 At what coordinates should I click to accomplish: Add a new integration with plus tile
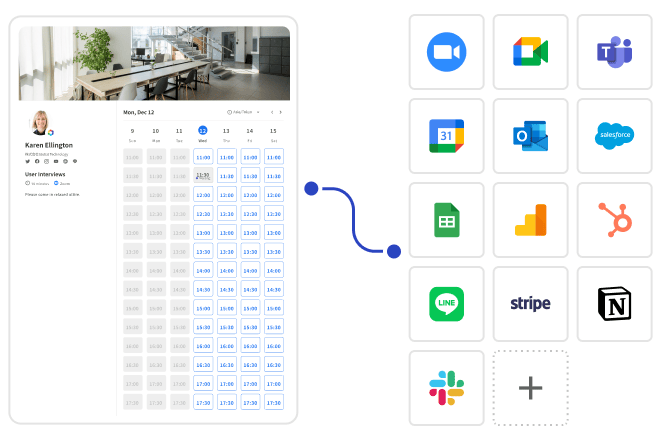[x=530, y=388]
